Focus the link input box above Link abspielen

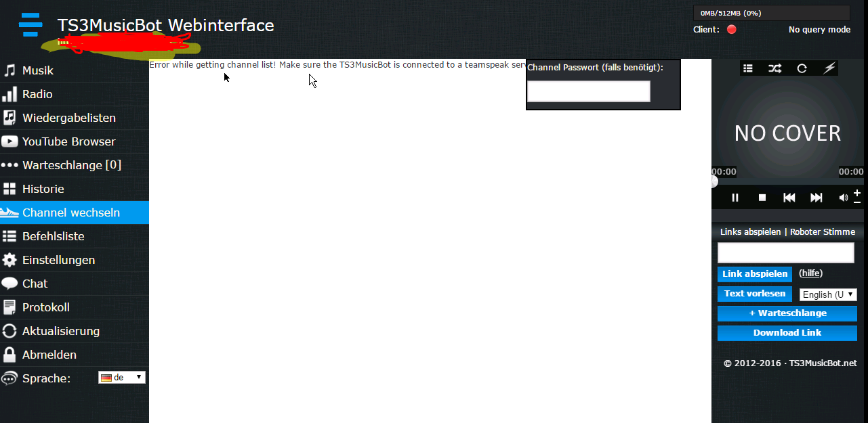[x=786, y=252]
